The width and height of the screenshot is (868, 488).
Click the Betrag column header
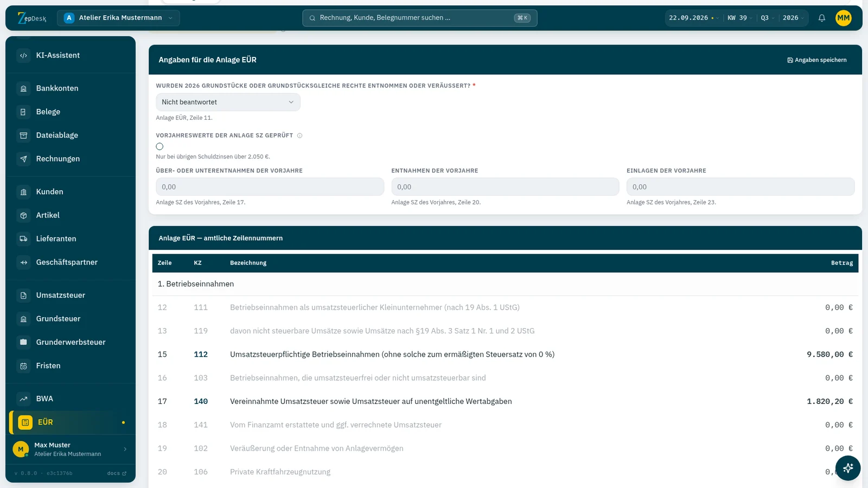pos(842,263)
